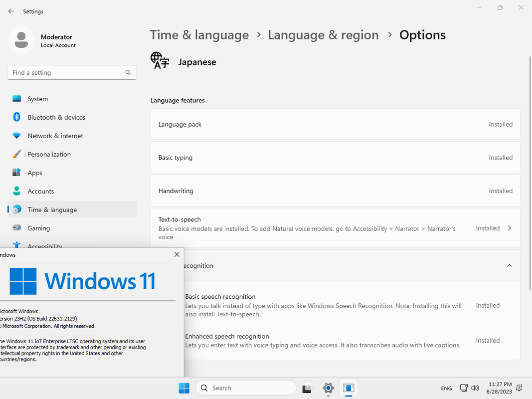Click the System monitor icon
Image resolution: width=532 pixels, height=399 pixels.
[x=16, y=99]
